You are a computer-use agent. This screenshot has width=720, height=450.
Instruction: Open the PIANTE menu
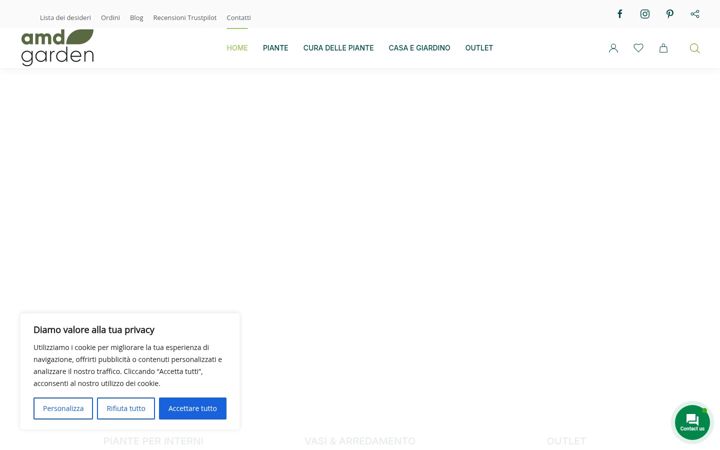[276, 48]
